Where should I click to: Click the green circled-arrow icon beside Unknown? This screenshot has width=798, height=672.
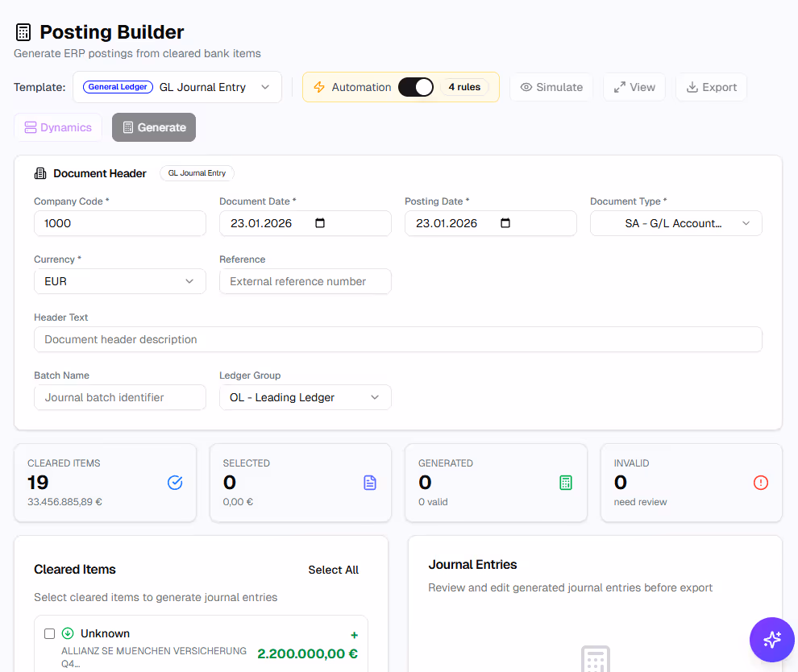[x=68, y=633]
